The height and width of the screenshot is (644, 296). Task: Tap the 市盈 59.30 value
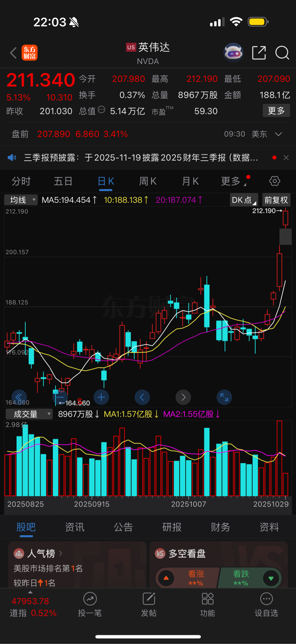coord(206,111)
